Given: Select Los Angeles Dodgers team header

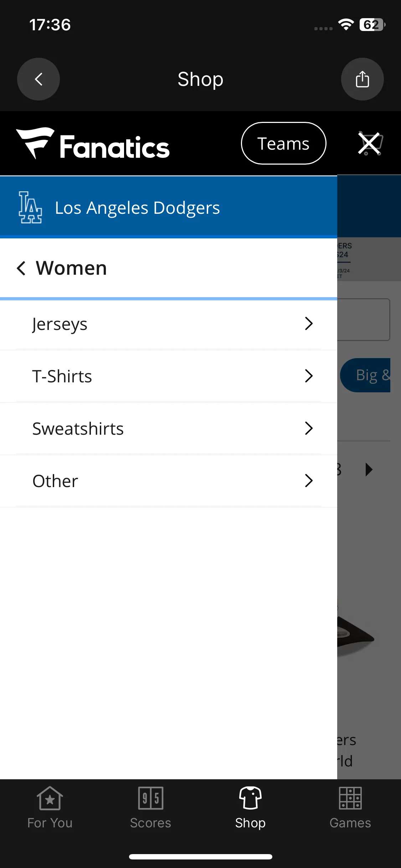Looking at the screenshot, I should (169, 207).
